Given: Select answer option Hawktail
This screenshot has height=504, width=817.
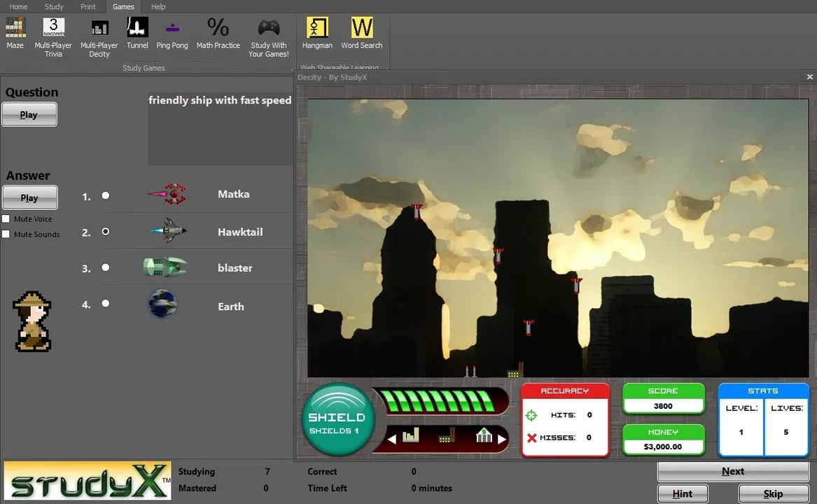Looking at the screenshot, I should [105, 231].
